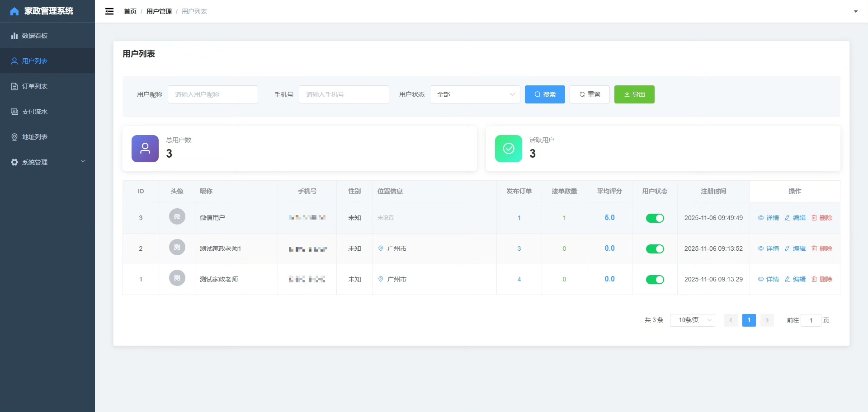Open previous page with left arrow

(x=731, y=320)
